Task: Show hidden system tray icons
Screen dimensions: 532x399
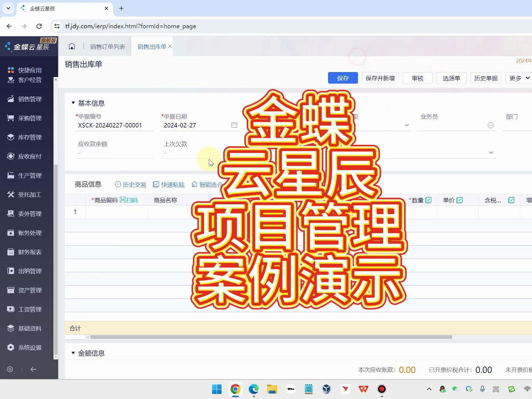Action: click(429, 389)
